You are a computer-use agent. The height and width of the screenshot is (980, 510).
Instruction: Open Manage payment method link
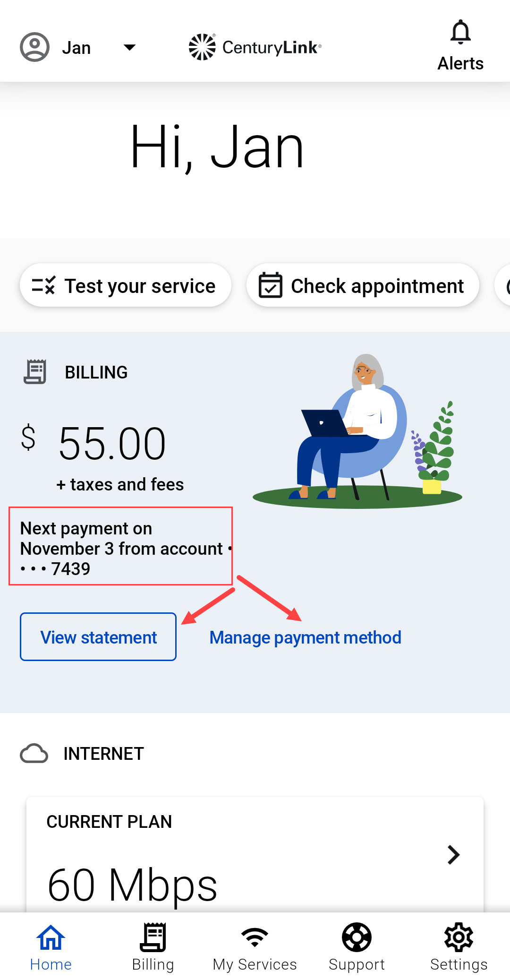coord(306,637)
